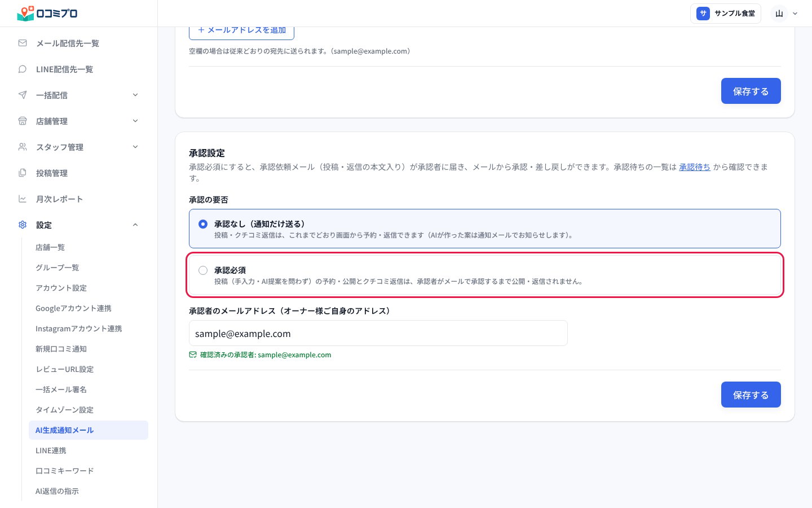812x508 pixels.
Task: Select AI生成通知メール in sidebar
Action: 89,430
